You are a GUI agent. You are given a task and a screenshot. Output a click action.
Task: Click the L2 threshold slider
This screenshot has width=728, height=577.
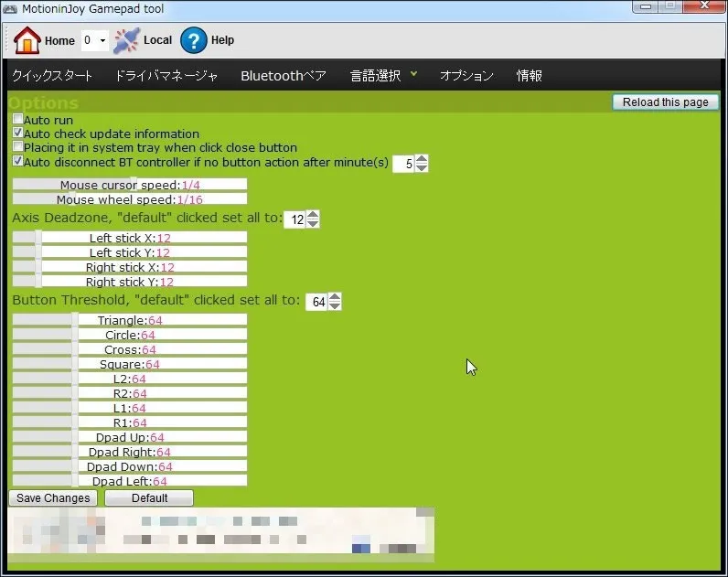pyautogui.click(x=130, y=379)
